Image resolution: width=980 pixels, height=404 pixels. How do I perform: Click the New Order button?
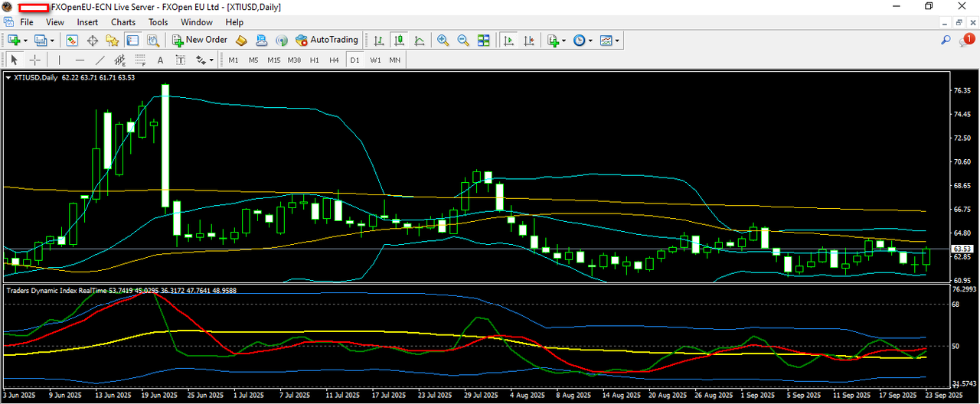click(x=200, y=40)
